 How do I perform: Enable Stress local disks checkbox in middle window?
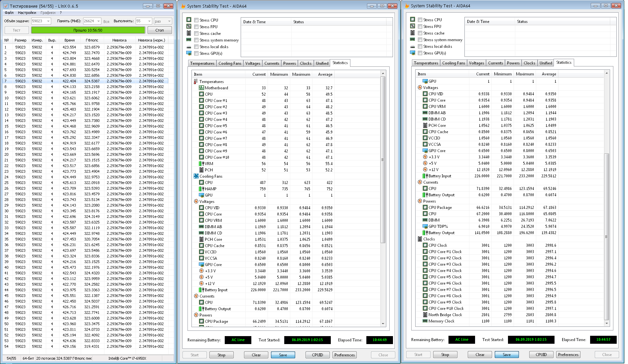click(196, 47)
